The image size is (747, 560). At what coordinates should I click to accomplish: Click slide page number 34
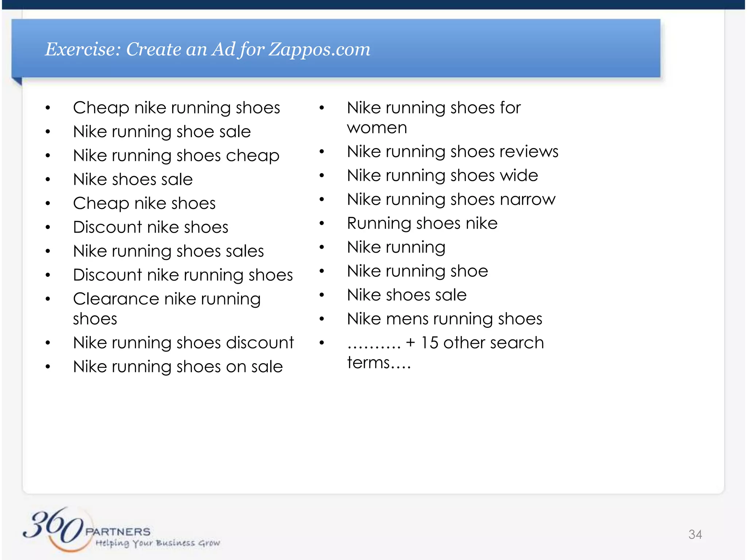695,534
